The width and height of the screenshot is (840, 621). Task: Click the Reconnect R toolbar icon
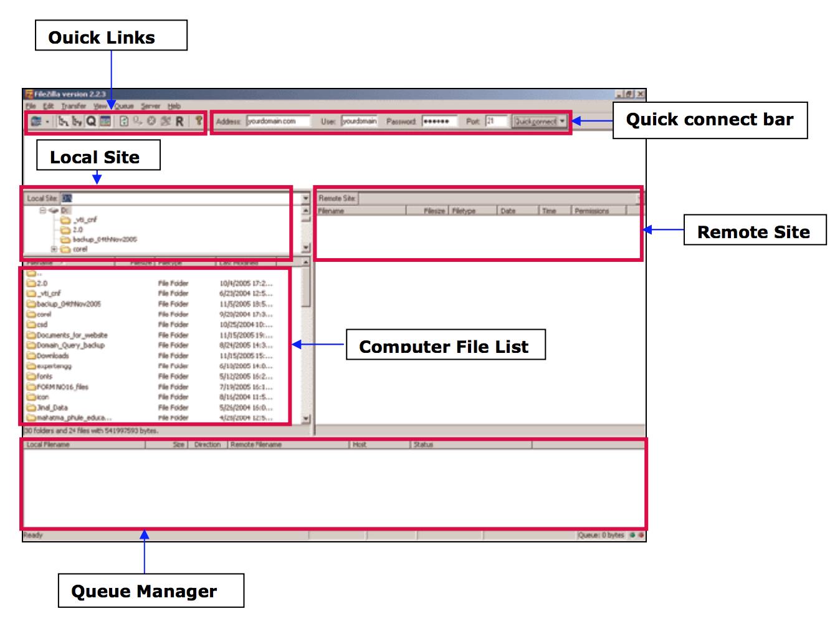click(179, 121)
